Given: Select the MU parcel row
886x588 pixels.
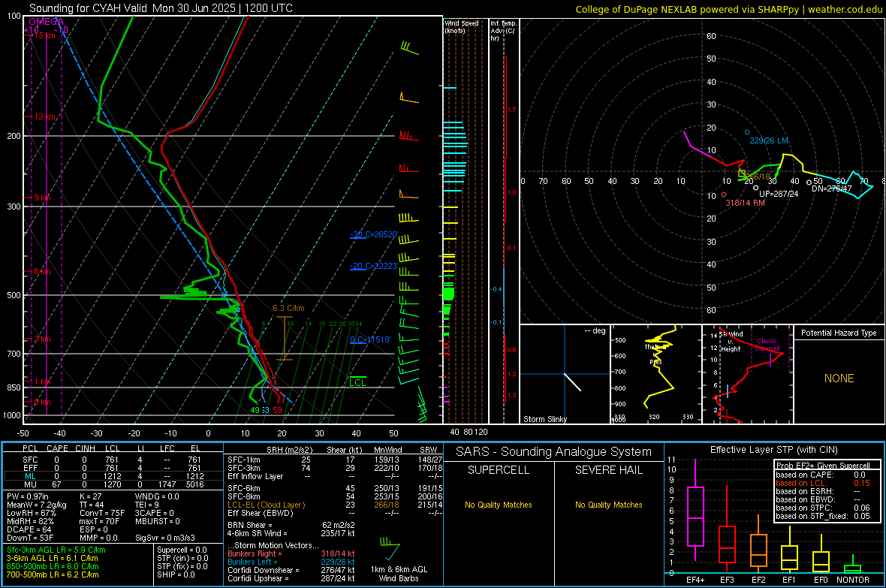Looking at the screenshot, I should tap(113, 484).
